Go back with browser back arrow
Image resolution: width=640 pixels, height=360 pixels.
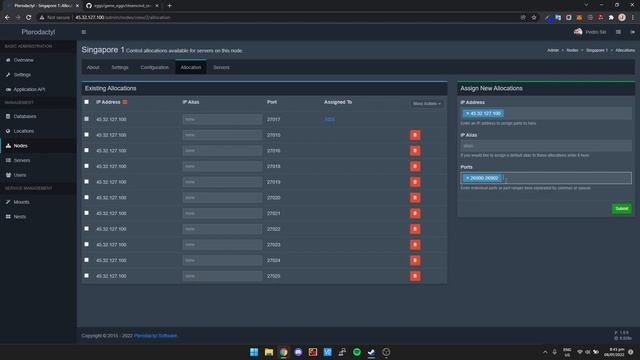coord(7,18)
